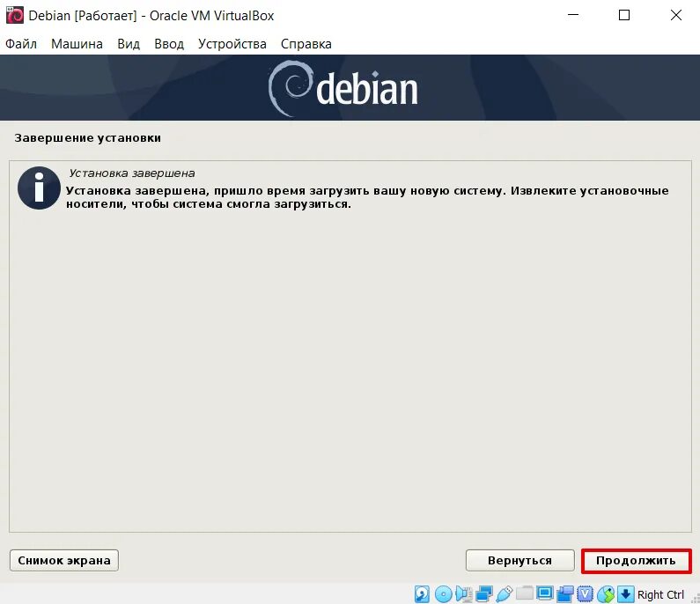Click the mouse integration status icon

606,594
